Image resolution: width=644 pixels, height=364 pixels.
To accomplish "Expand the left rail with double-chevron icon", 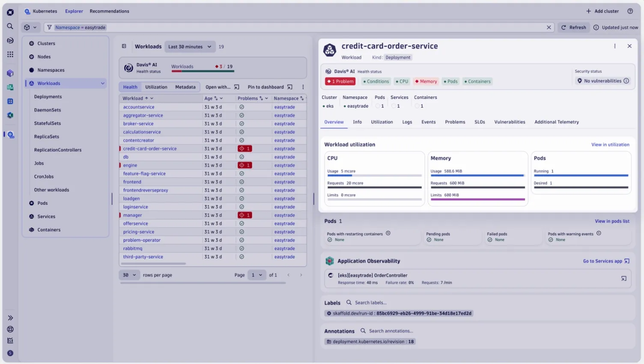I will [x=10, y=318].
